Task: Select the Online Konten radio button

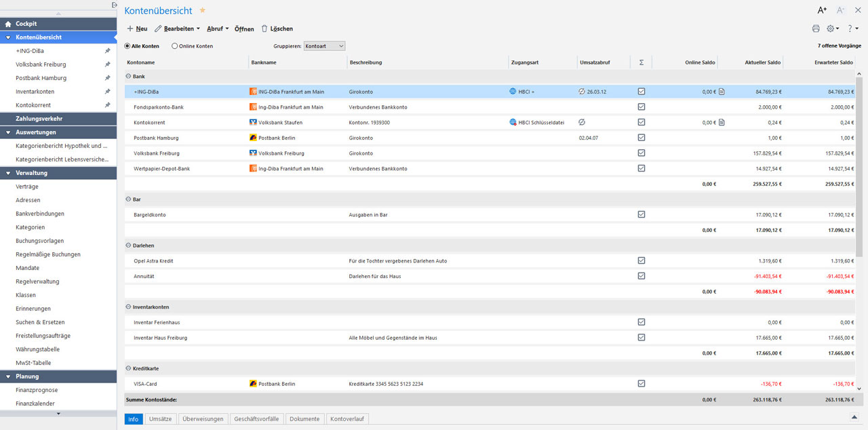Action: coord(175,46)
